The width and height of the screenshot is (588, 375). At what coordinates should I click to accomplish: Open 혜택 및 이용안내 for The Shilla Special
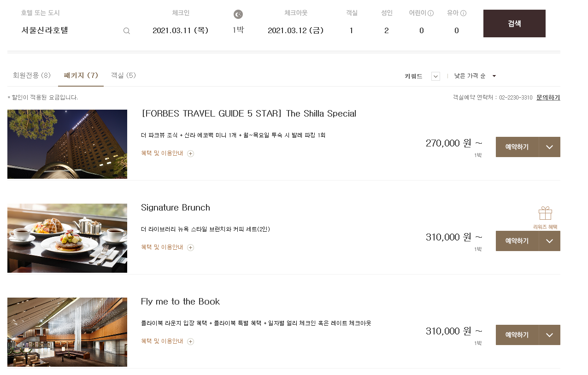(x=162, y=153)
